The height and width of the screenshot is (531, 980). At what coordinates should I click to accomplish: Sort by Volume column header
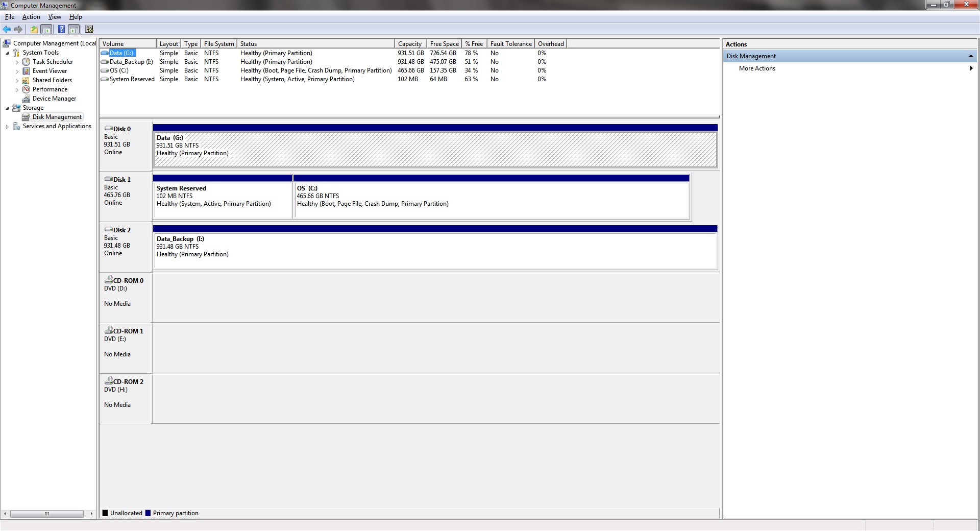pyautogui.click(x=128, y=44)
